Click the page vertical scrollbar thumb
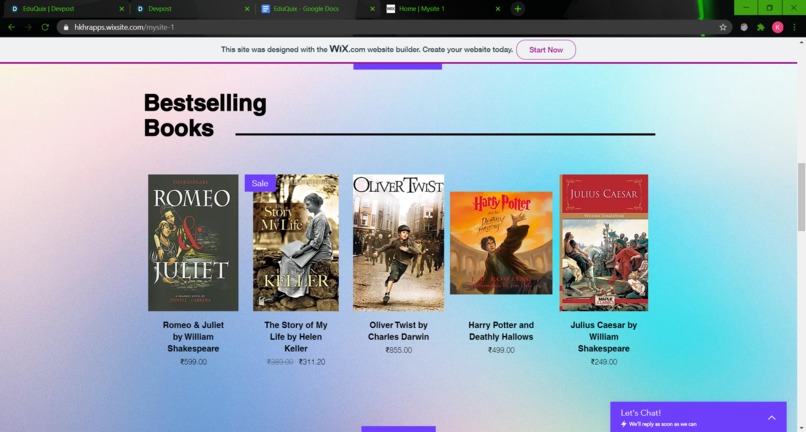This screenshot has width=806, height=432. click(x=801, y=197)
